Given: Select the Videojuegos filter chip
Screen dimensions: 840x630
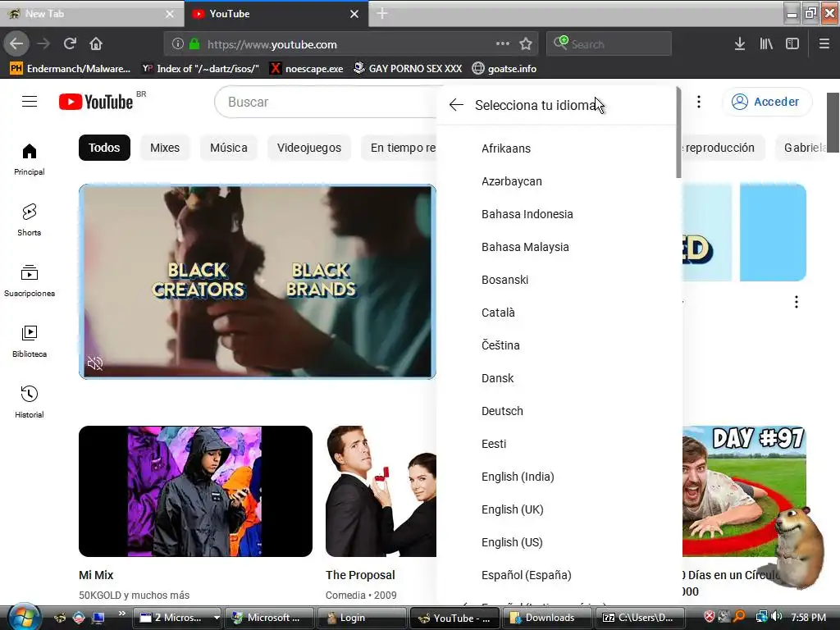Looking at the screenshot, I should pos(309,148).
